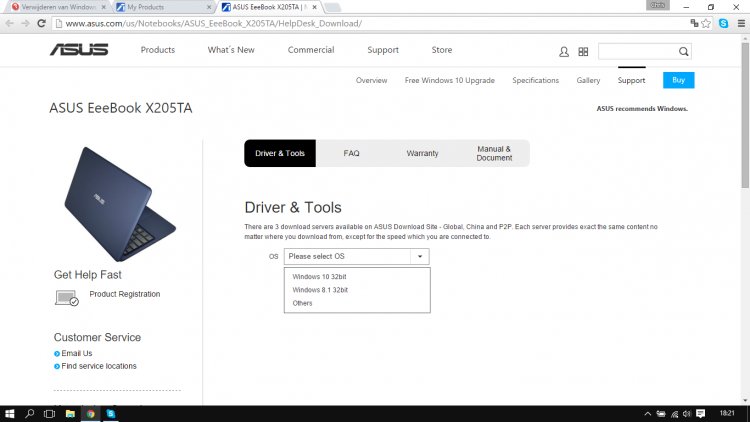Open the Windows Start menu

pos(9,413)
